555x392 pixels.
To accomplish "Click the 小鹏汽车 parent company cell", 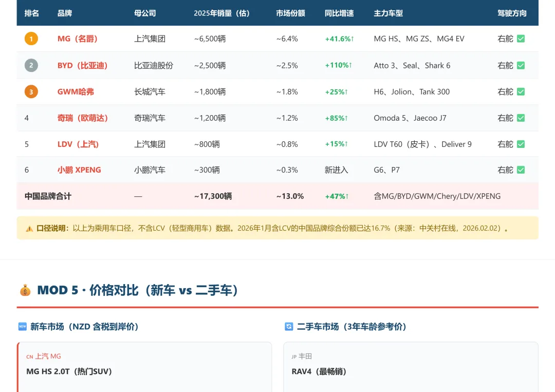I will (x=150, y=170).
